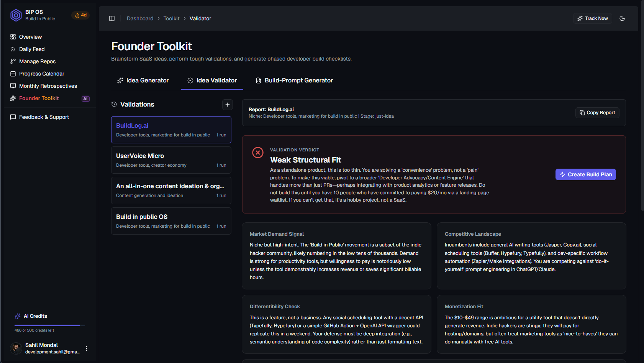Image resolution: width=644 pixels, height=363 pixels.
Task: Click the Copy Report button
Action: [597, 113]
